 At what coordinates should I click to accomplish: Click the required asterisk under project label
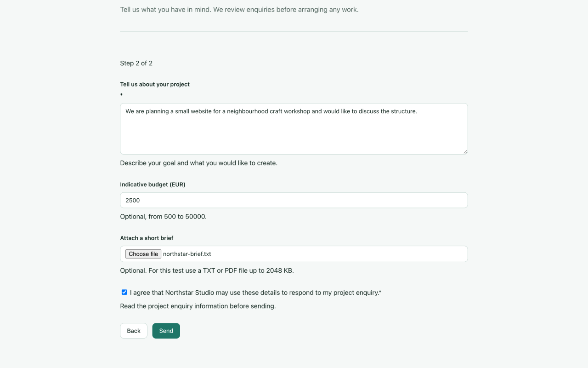pos(121,95)
